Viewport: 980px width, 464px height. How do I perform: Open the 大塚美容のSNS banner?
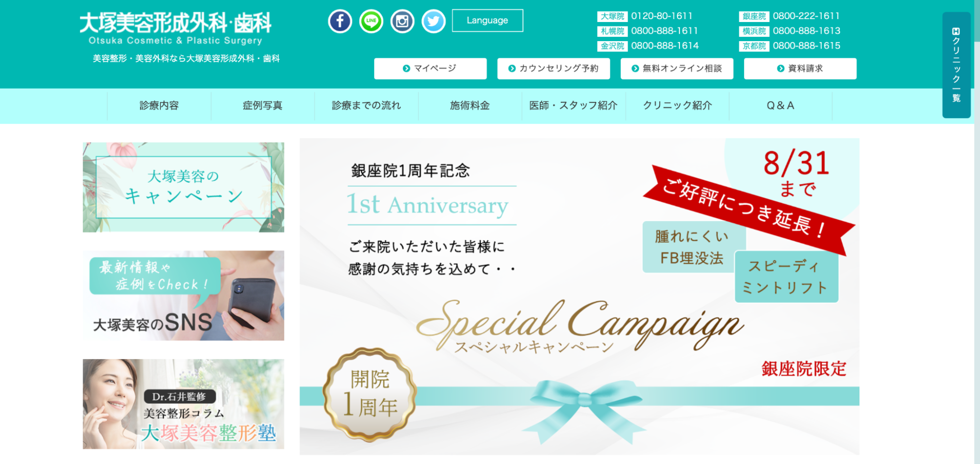[183, 295]
